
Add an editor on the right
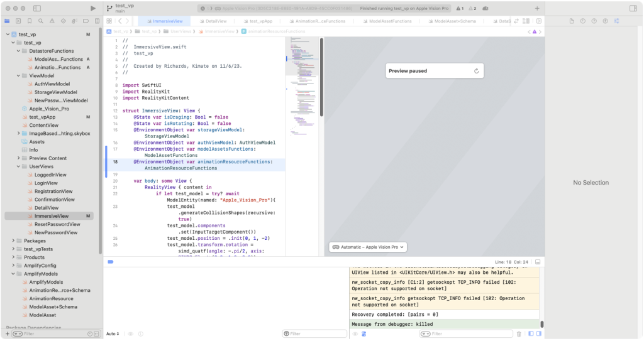539,21
